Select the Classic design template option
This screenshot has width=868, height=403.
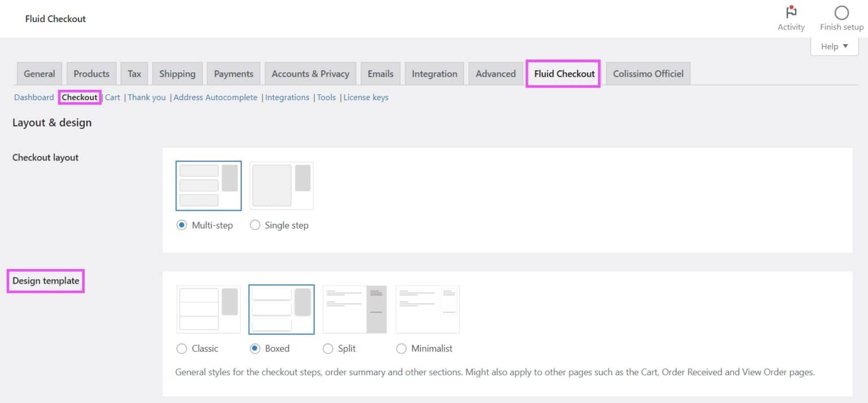181,349
